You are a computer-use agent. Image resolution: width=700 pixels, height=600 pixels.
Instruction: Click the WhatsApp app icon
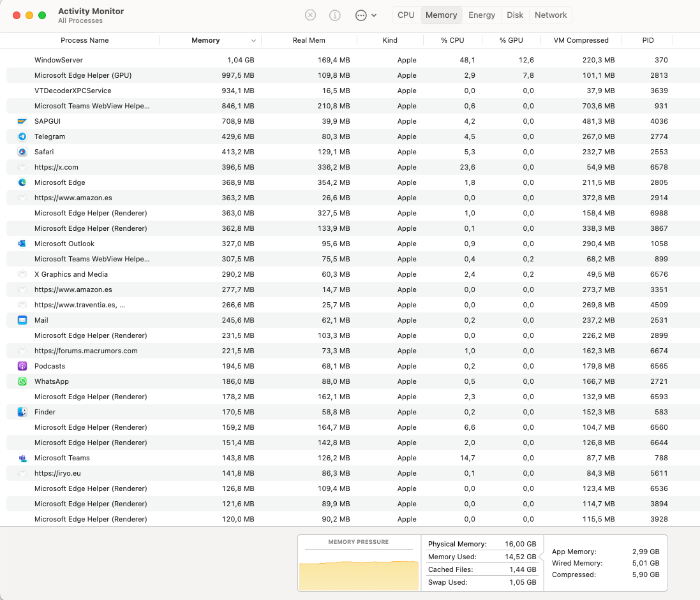tap(22, 381)
